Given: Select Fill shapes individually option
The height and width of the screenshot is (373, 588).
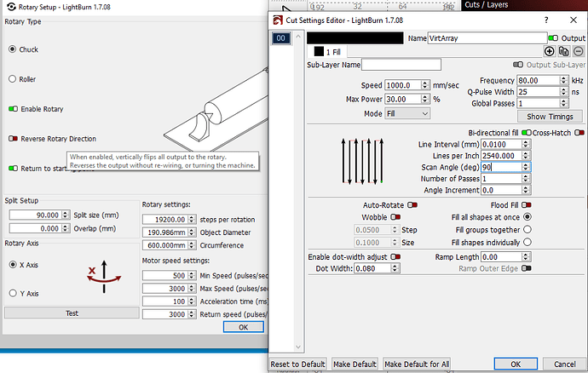Looking at the screenshot, I should click(527, 242).
